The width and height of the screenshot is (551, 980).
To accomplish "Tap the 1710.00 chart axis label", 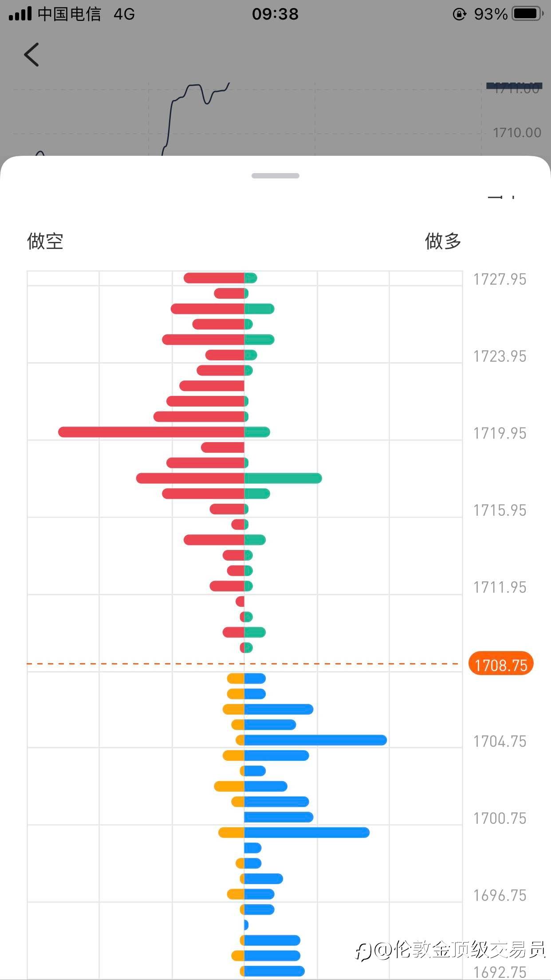I will point(517,132).
